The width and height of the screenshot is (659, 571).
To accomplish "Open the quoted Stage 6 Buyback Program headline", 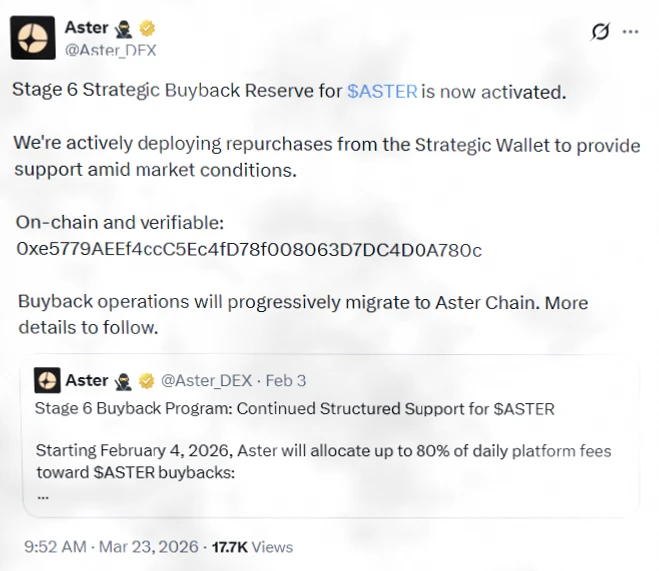I will (294, 409).
